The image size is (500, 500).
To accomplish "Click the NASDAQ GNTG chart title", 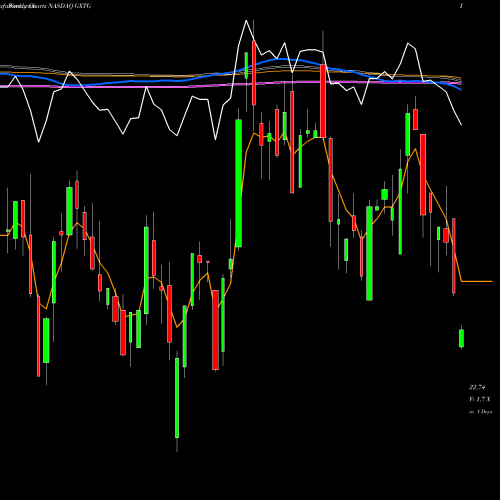I will (70, 6).
